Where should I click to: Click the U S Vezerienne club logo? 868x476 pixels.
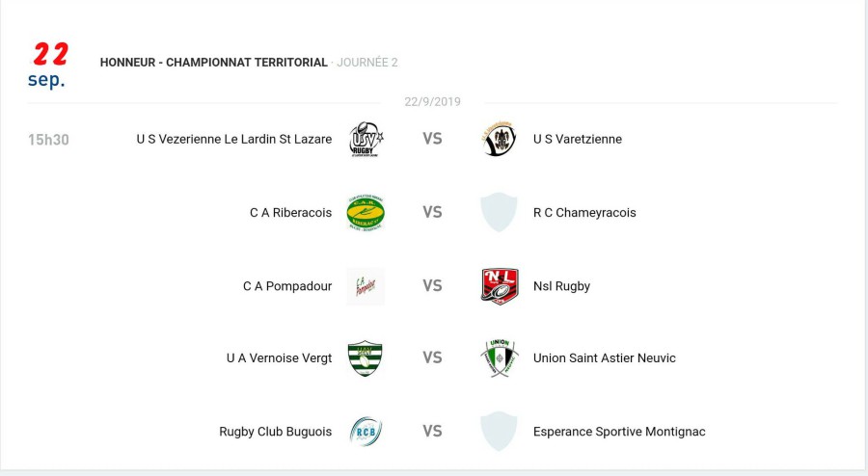[366, 140]
